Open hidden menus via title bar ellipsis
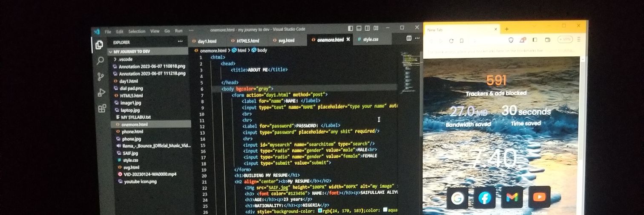This screenshot has width=644, height=215. 191,30
